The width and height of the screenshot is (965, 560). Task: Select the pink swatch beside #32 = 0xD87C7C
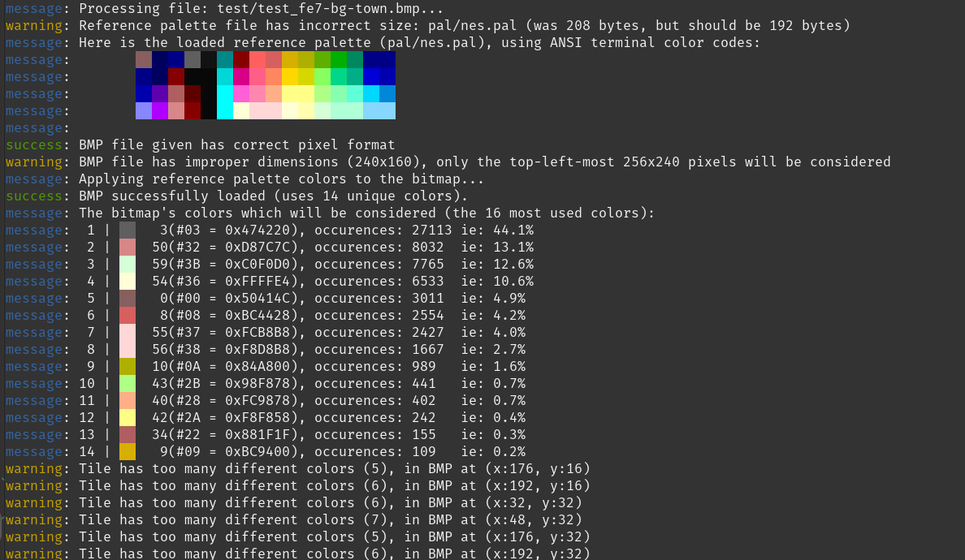point(128,247)
